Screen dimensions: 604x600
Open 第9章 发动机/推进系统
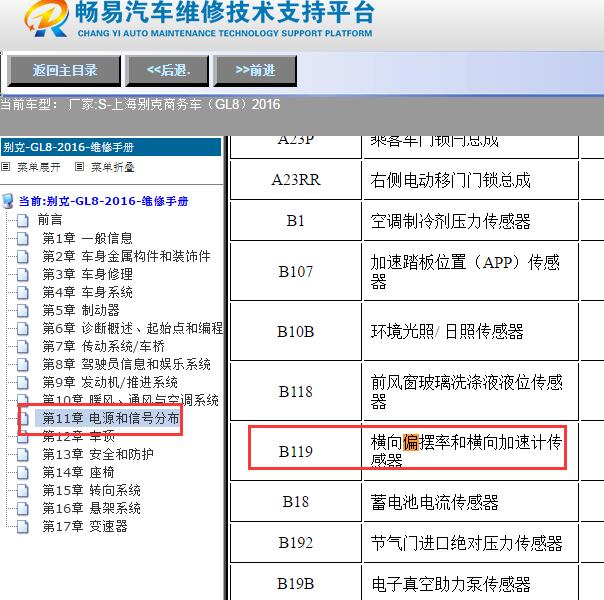(x=110, y=382)
